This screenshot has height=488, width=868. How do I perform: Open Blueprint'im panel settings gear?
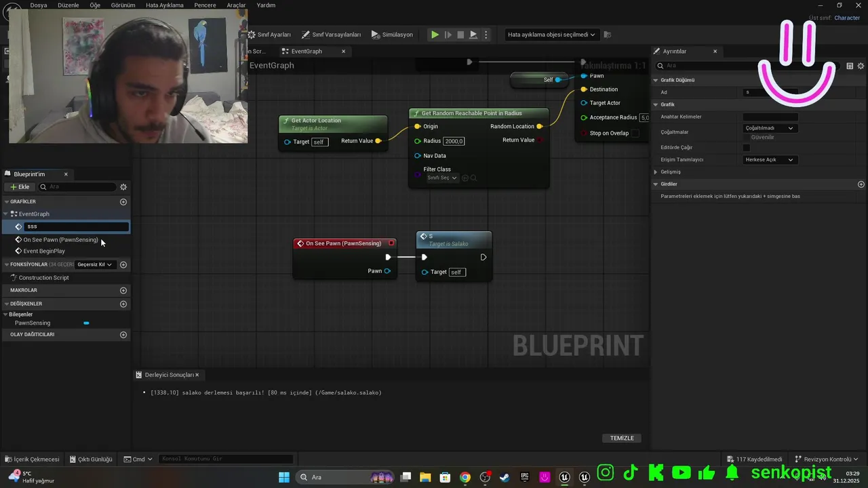click(123, 187)
